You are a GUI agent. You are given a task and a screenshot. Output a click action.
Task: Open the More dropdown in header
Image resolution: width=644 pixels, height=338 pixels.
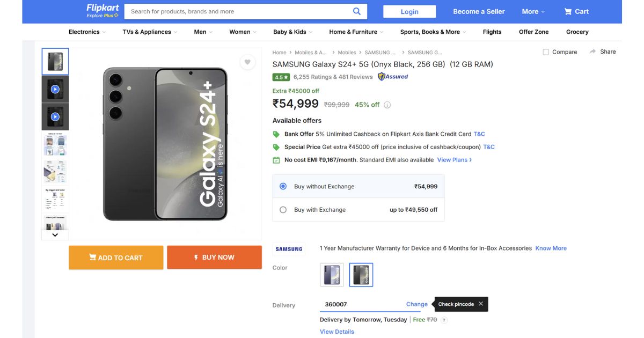533,11
